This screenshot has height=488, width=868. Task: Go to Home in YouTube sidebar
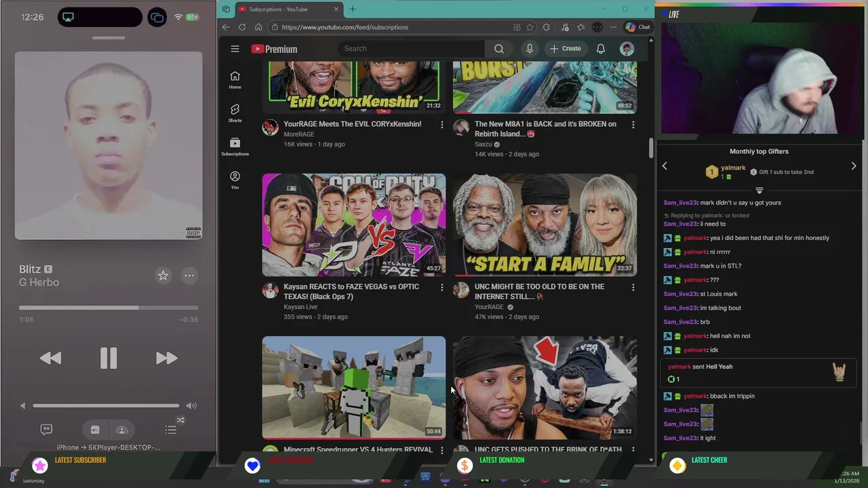click(x=235, y=80)
